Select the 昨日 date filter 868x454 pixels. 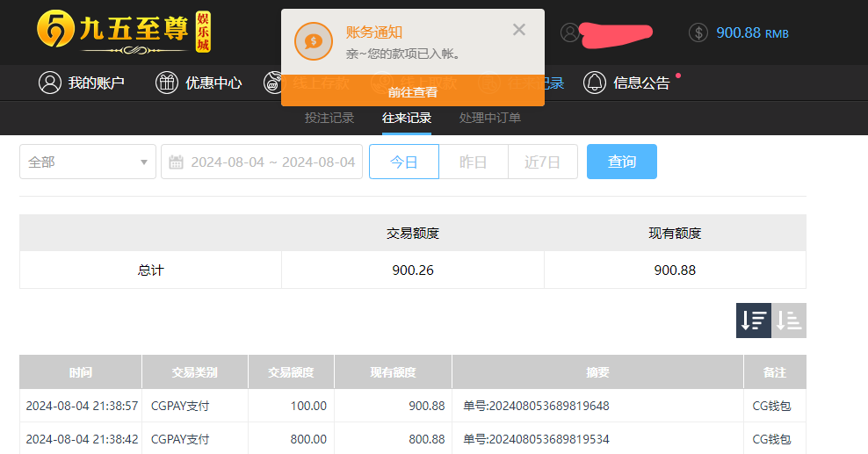pos(474,162)
